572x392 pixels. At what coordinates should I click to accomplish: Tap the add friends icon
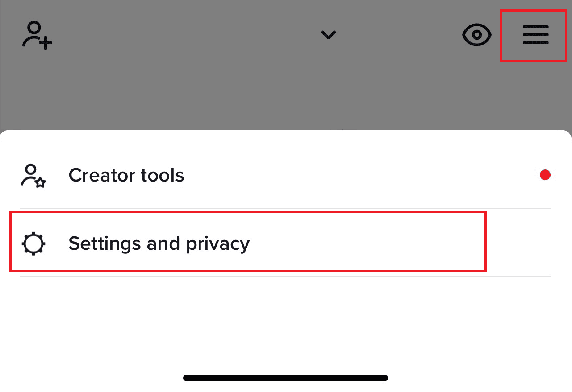click(37, 35)
